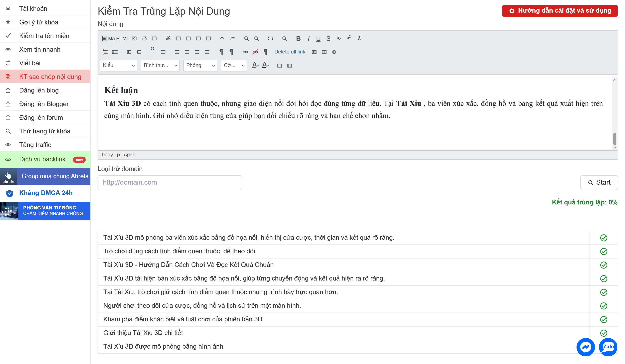625x364 pixels.
Task: Toggle underline formatting
Action: click(318, 38)
